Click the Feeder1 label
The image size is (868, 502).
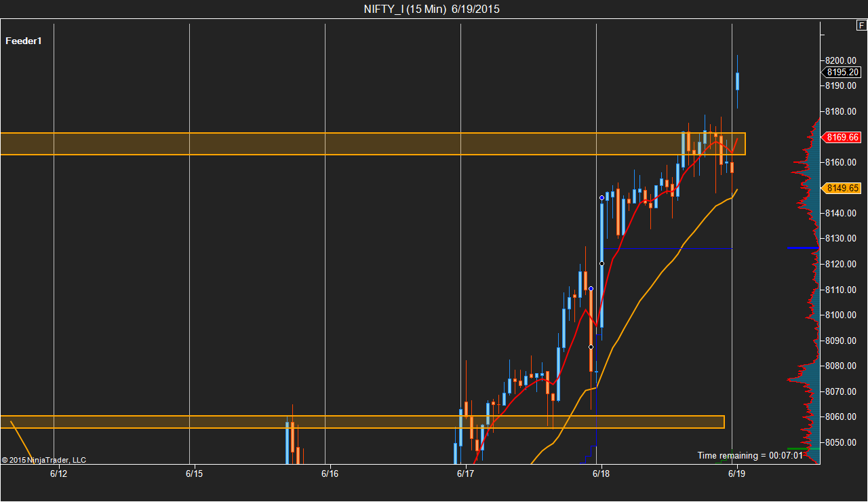point(24,41)
